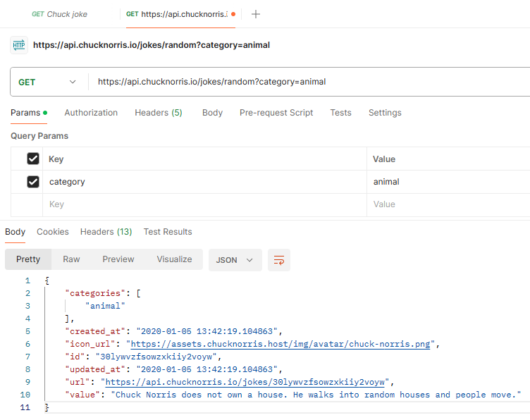This screenshot has height=420, width=530.
Task: Click the "created_at" timestamp value
Action: click(x=207, y=331)
